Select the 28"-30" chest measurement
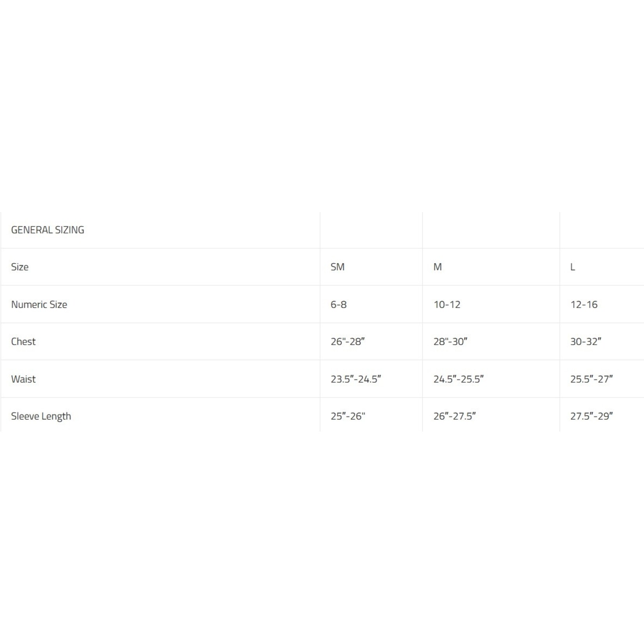644x644 pixels. [450, 341]
